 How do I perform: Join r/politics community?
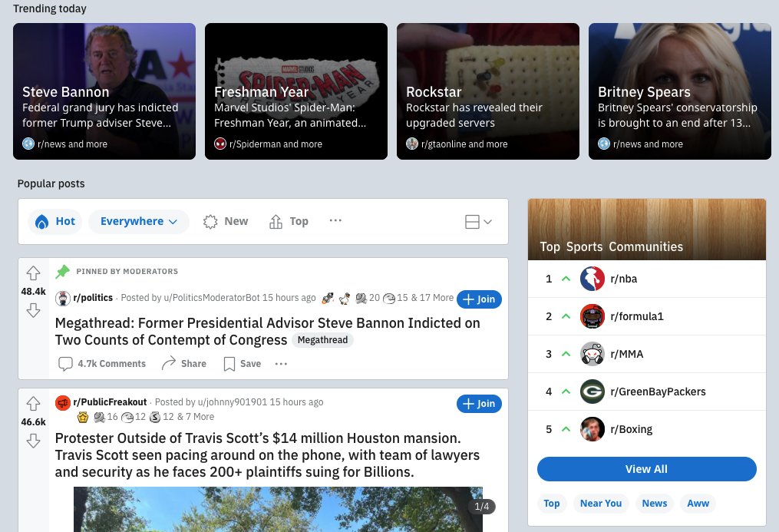click(479, 299)
